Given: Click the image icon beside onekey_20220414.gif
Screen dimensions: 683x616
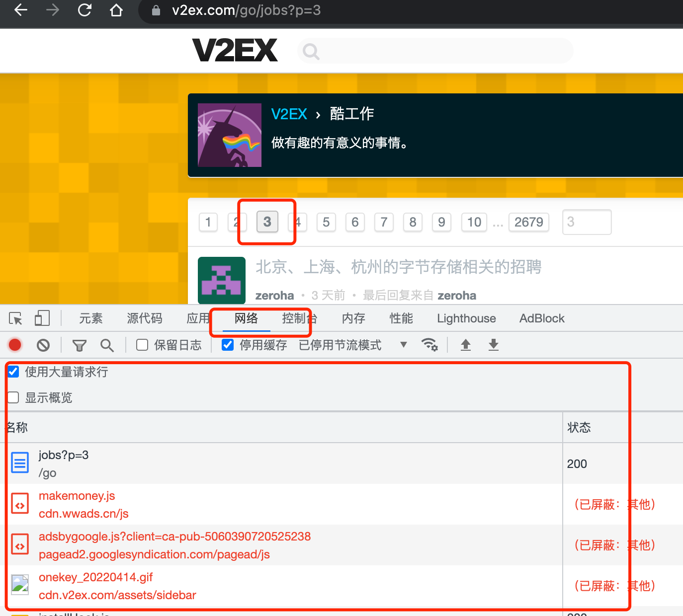Looking at the screenshot, I should click(20, 585).
